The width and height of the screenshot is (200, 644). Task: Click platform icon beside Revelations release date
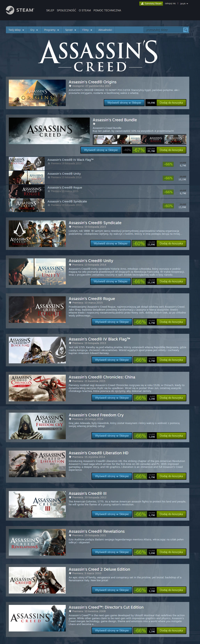tap(70, 535)
